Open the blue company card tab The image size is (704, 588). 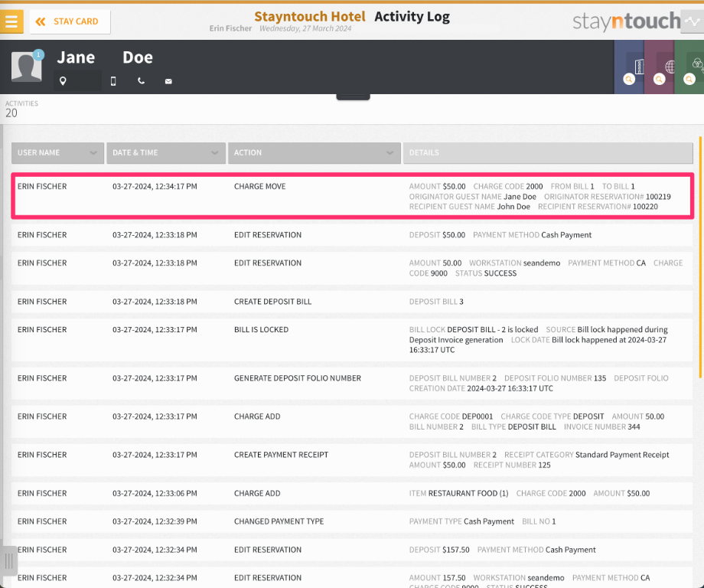point(628,67)
